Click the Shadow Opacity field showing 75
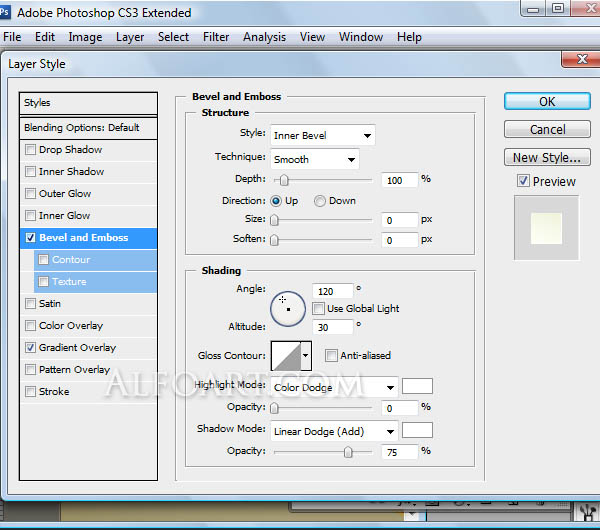The height and width of the screenshot is (530, 600). coord(399,452)
